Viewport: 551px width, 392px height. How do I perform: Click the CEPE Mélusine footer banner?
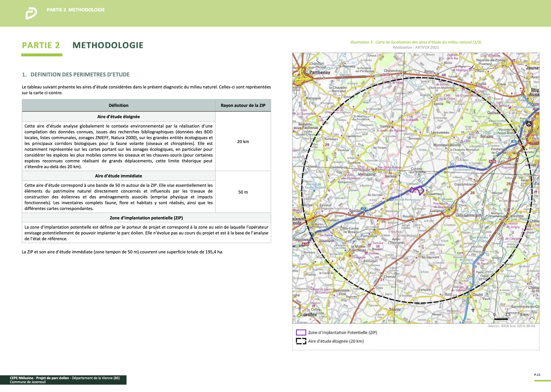pyautogui.click(x=63, y=380)
